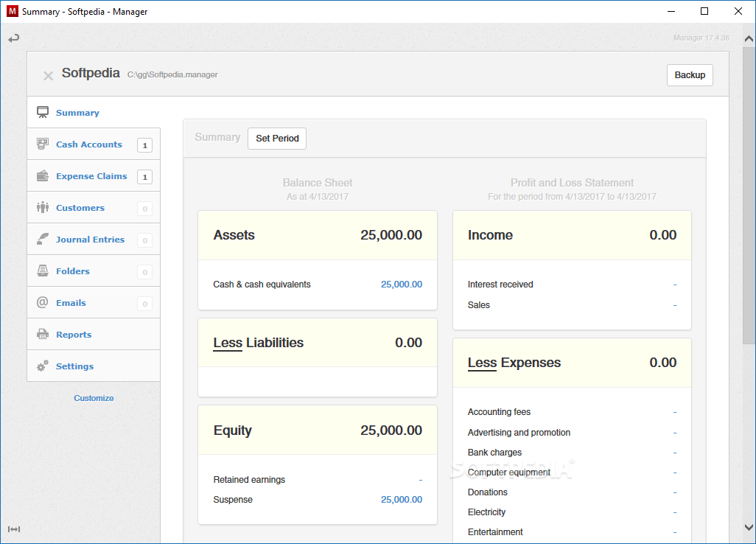The width and height of the screenshot is (756, 544).
Task: Click the Accounting fees dash value
Action: [674, 412]
